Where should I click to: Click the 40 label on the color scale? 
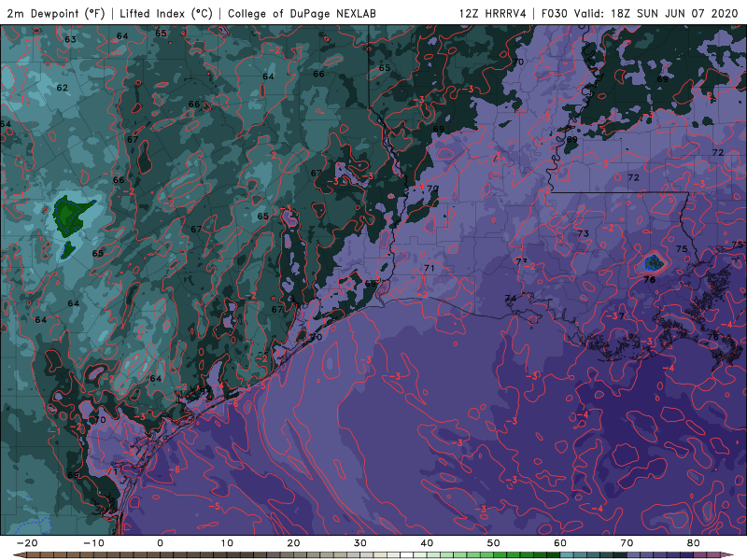point(427,543)
